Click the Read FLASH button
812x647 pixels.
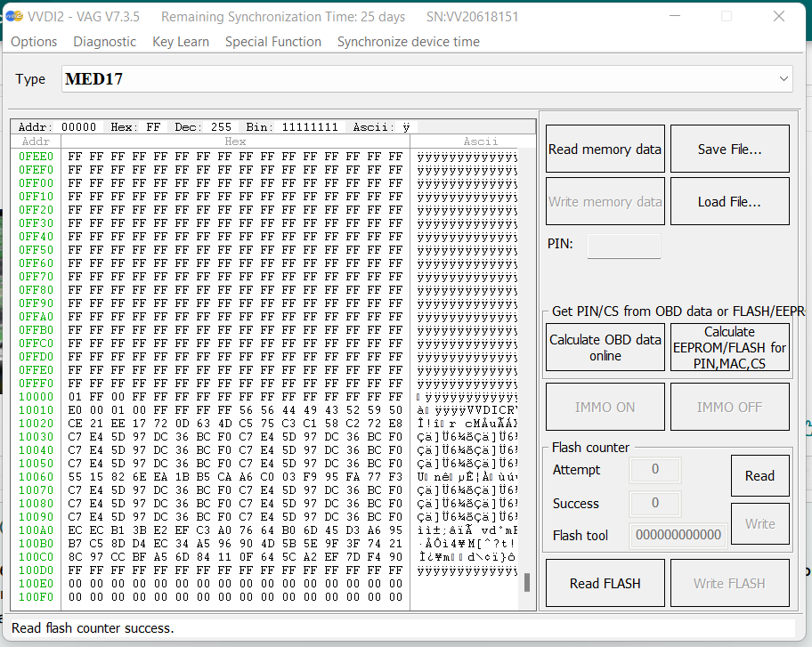(605, 584)
